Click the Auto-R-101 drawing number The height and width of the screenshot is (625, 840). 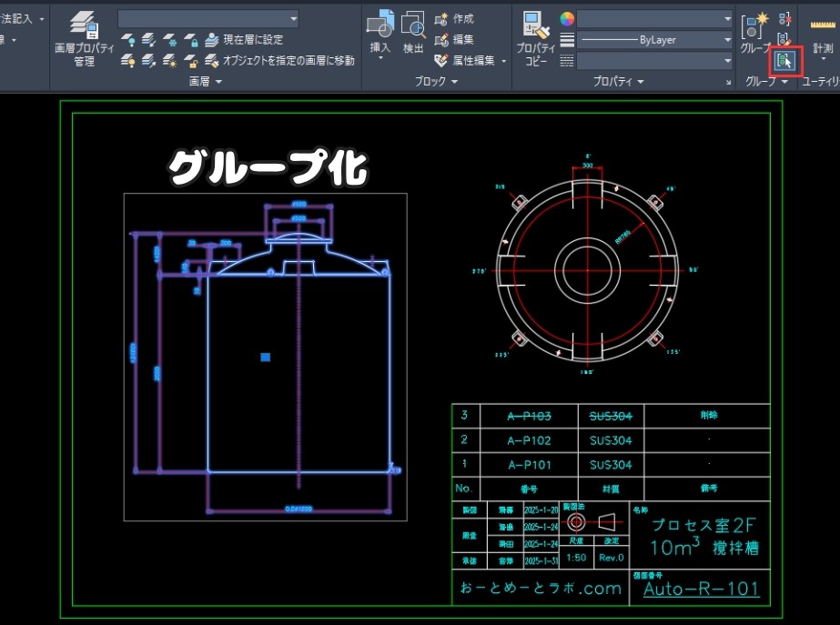702,589
